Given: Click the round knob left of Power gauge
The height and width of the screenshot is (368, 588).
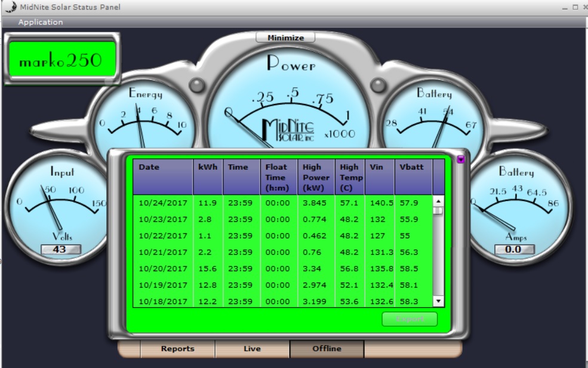Looking at the screenshot, I should (x=197, y=85).
